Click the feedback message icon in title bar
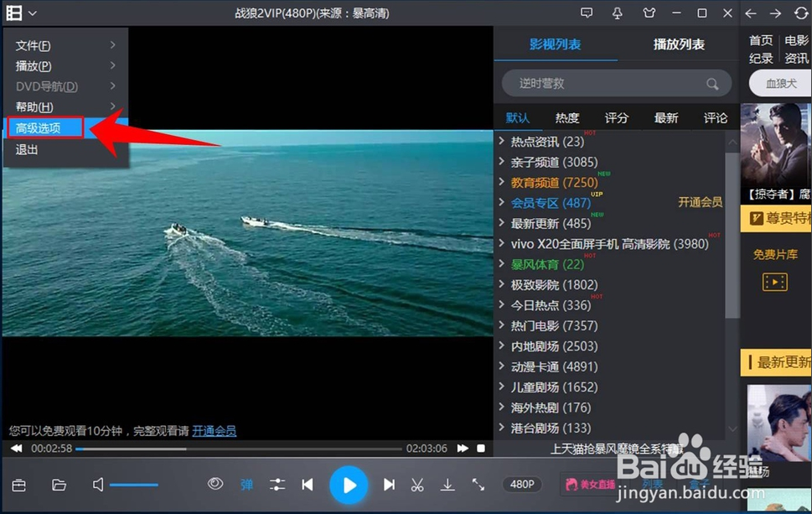 pyautogui.click(x=587, y=13)
